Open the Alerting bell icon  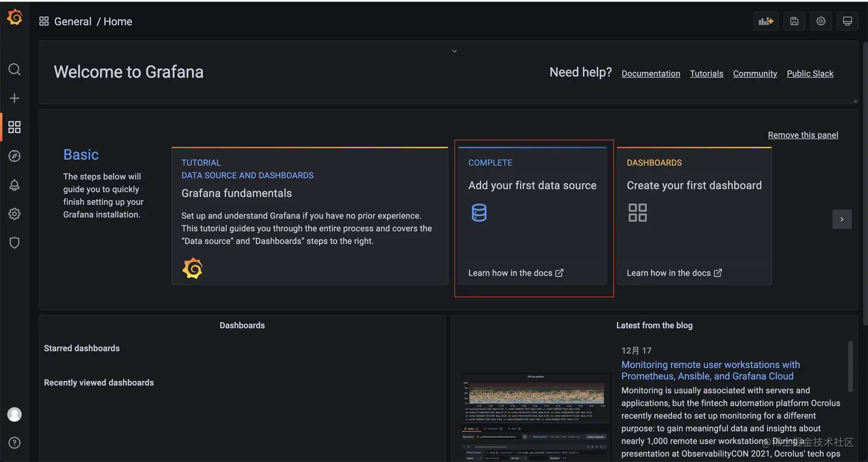[x=14, y=185]
